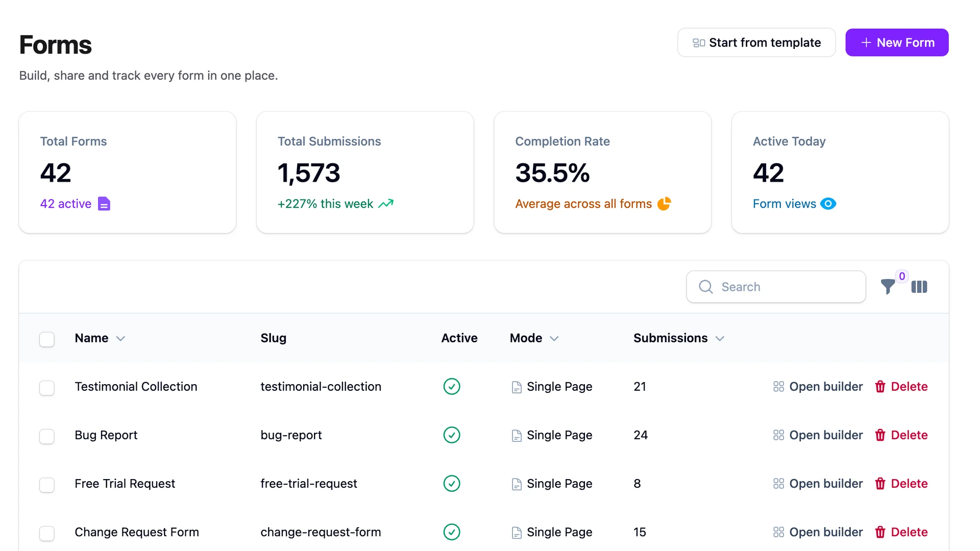The image size is (980, 551).
Task: Sort by the Submissions column header
Action: tap(679, 338)
